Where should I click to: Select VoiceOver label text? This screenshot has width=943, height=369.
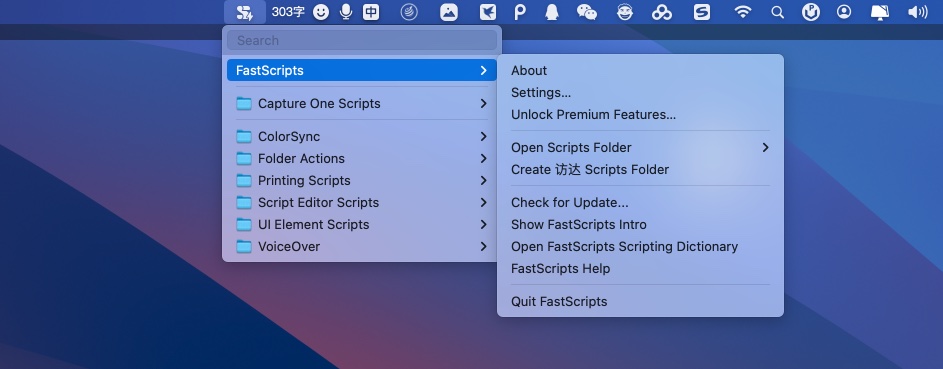[x=289, y=246]
